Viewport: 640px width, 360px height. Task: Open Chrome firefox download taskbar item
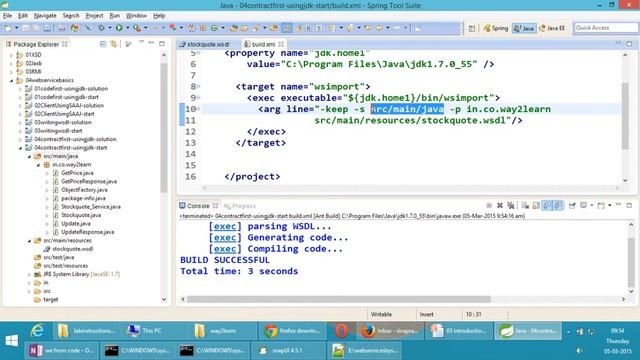(x=292, y=331)
